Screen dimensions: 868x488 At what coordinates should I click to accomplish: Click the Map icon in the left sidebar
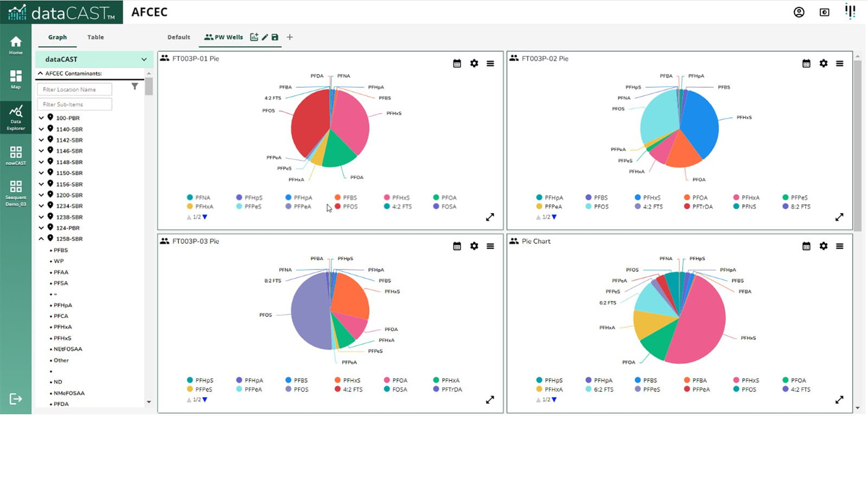[16, 79]
